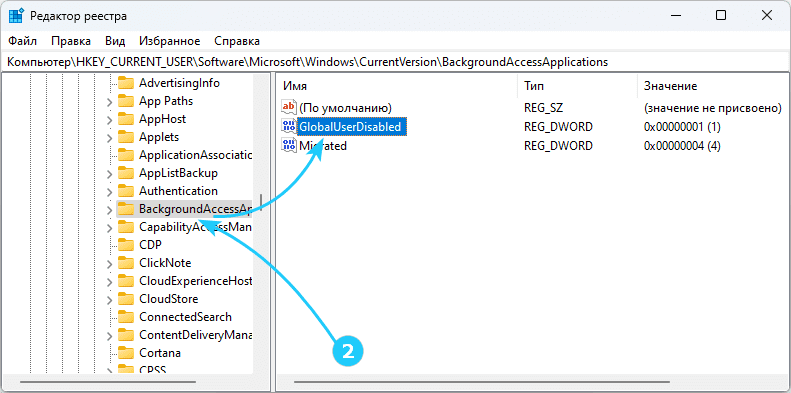
Task: Click the CapabilityAccessMan folder icon
Action: (126, 227)
